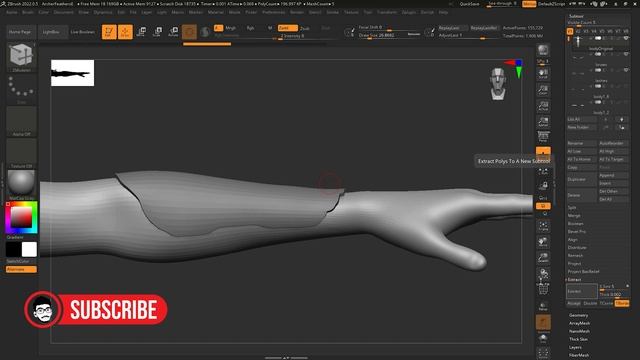Select the black secondary color swatch

pyautogui.click(x=13, y=249)
